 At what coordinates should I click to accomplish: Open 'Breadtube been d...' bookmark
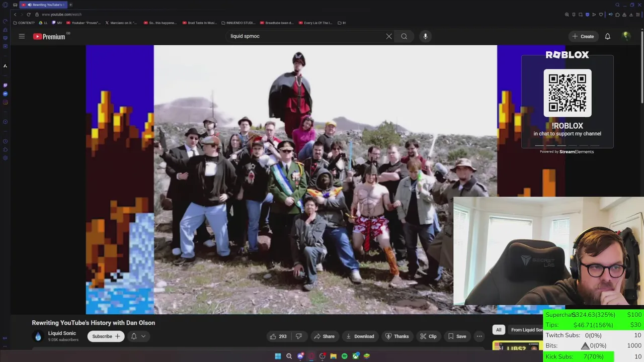[x=277, y=23]
